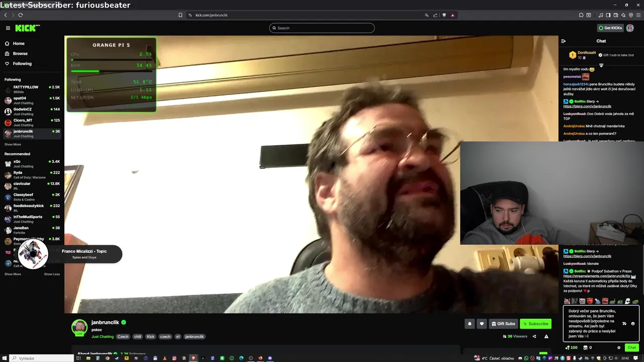Open Cicero_MT channel in sidebar
This screenshot has width=644, height=362.
(32, 122)
